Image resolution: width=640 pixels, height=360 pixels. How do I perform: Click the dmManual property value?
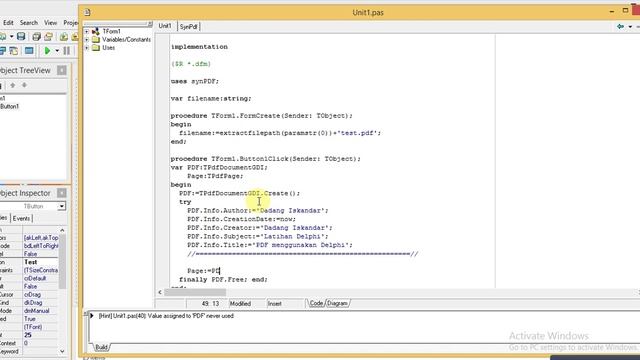[40, 311]
